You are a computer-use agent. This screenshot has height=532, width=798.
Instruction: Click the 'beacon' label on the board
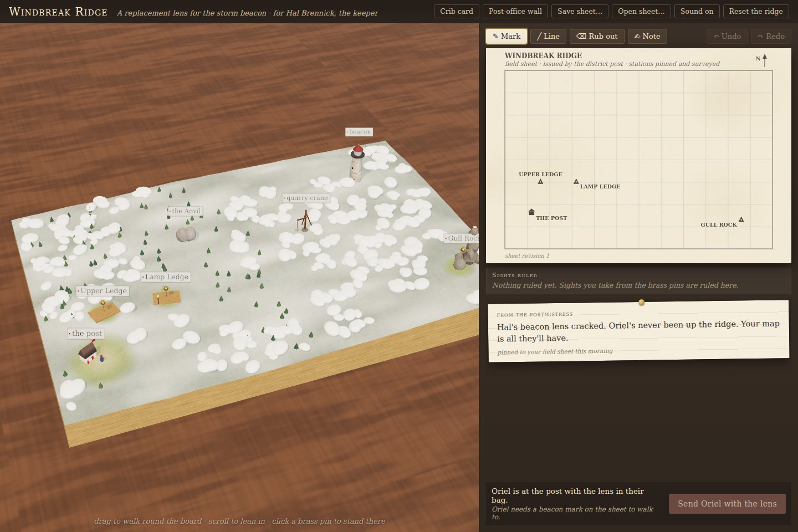[359, 132]
